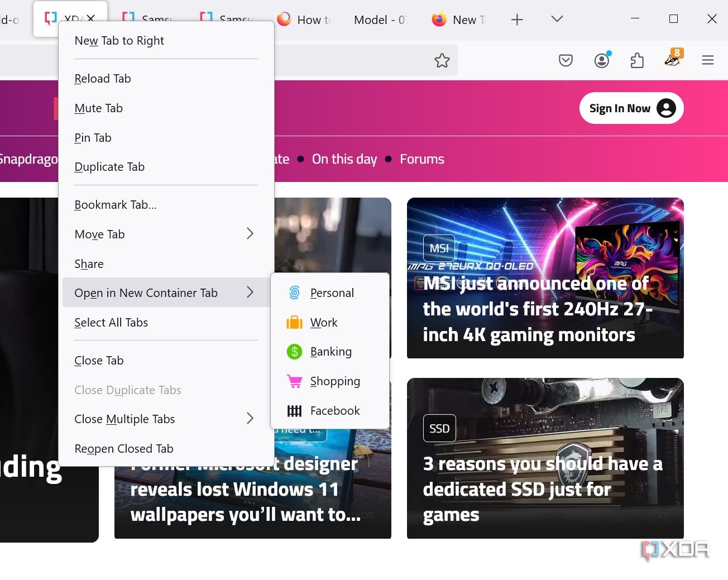The image size is (728, 580).
Task: Open tab in Facebook container
Action: click(334, 411)
